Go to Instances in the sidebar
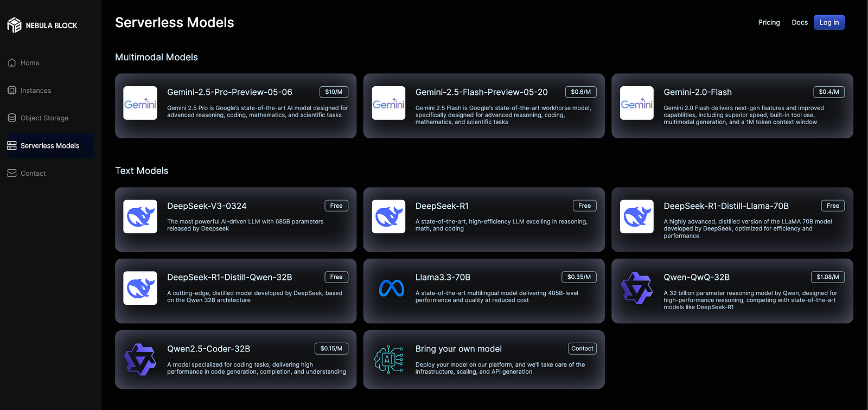Viewport: 868px width, 410px height. coord(50,91)
